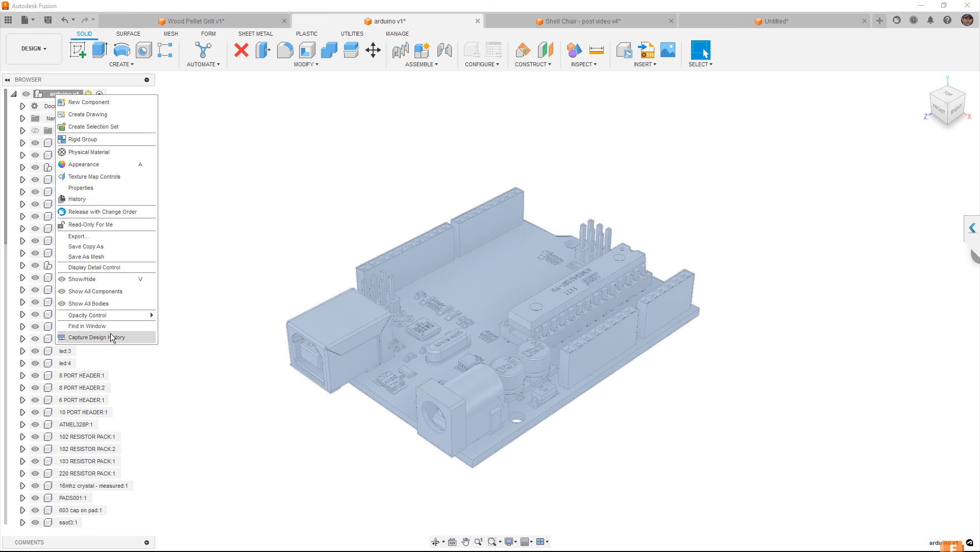Click the red Delete X icon
The height and width of the screenshot is (552, 980).
(x=241, y=50)
